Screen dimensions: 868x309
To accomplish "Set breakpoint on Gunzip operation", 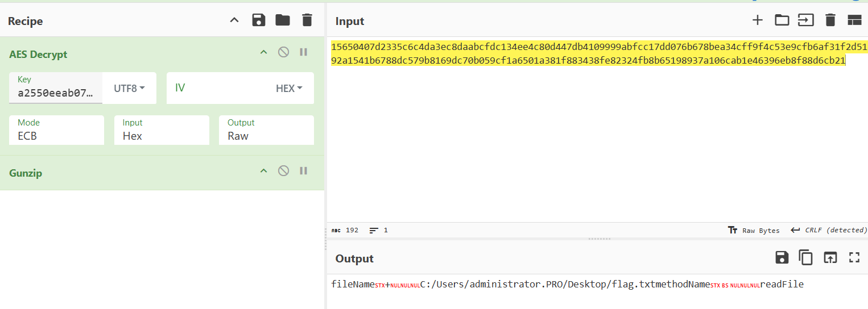I will [x=304, y=171].
